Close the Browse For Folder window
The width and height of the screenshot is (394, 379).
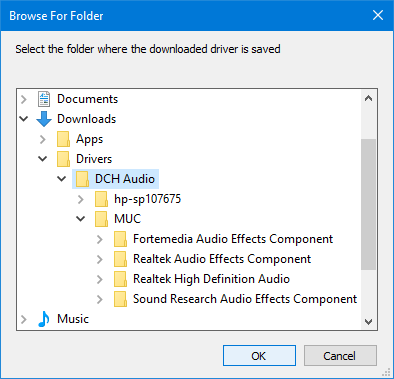[378, 15]
